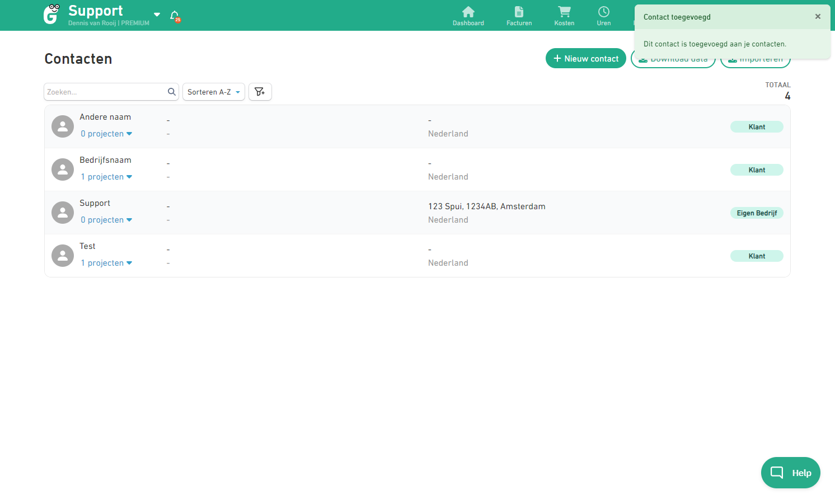Expand projects of Support contact
835x504 pixels.
pos(106,220)
